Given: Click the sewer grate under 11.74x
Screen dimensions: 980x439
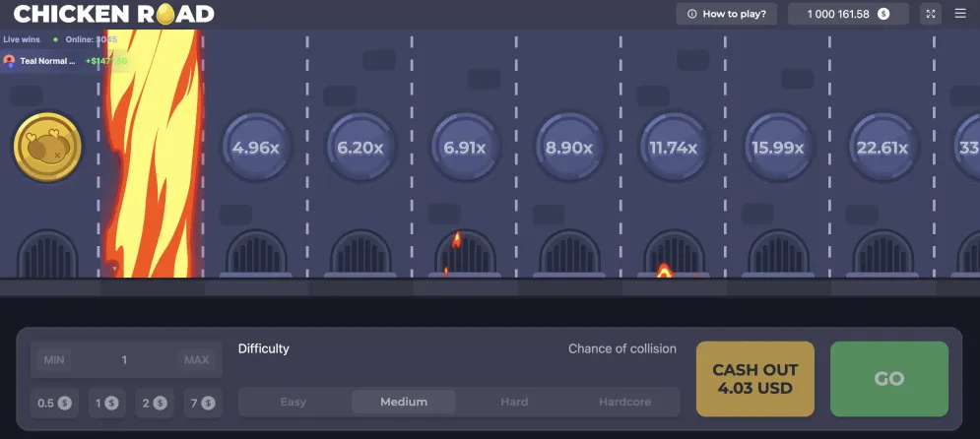Looking at the screenshot, I should (674, 254).
